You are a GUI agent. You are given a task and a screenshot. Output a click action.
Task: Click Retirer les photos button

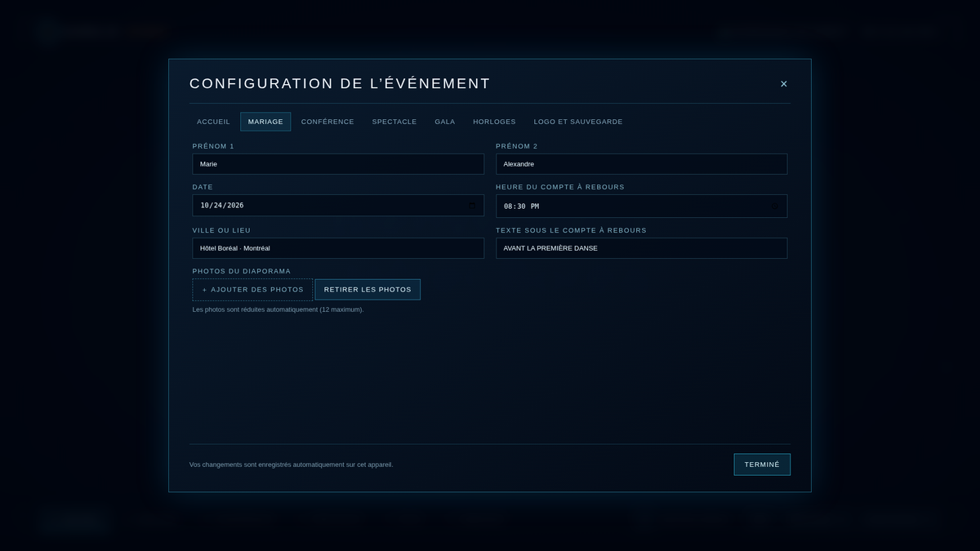tap(367, 290)
